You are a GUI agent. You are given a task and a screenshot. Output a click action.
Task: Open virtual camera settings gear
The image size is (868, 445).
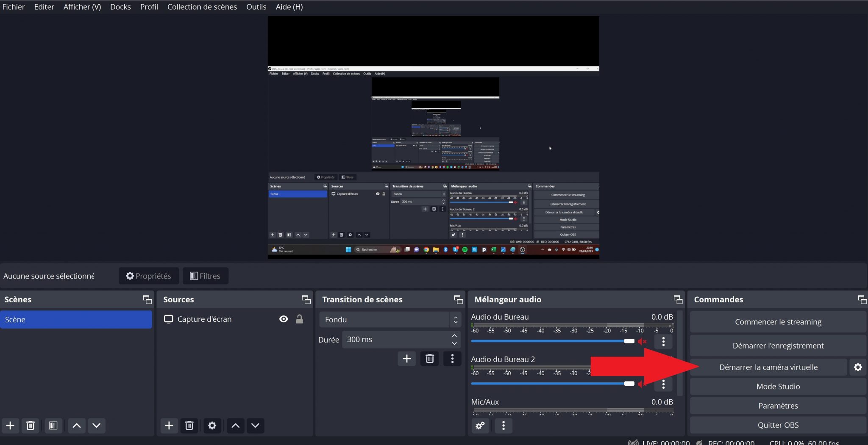coord(858,367)
